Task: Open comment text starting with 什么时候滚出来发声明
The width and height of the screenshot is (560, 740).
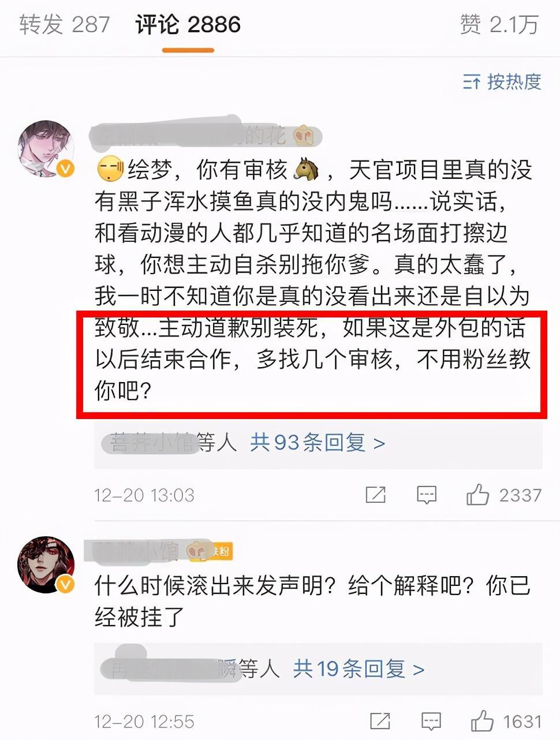Action: click(312, 601)
